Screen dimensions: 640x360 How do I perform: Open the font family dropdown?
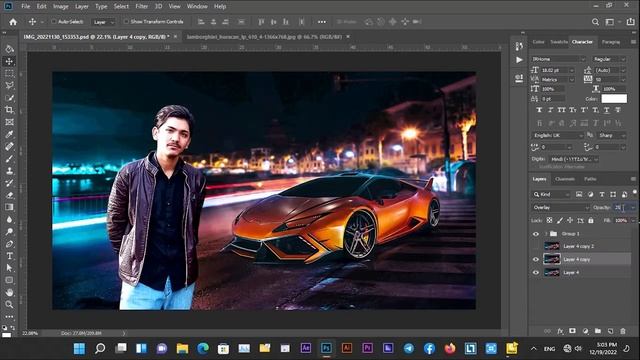pyautogui.click(x=558, y=59)
